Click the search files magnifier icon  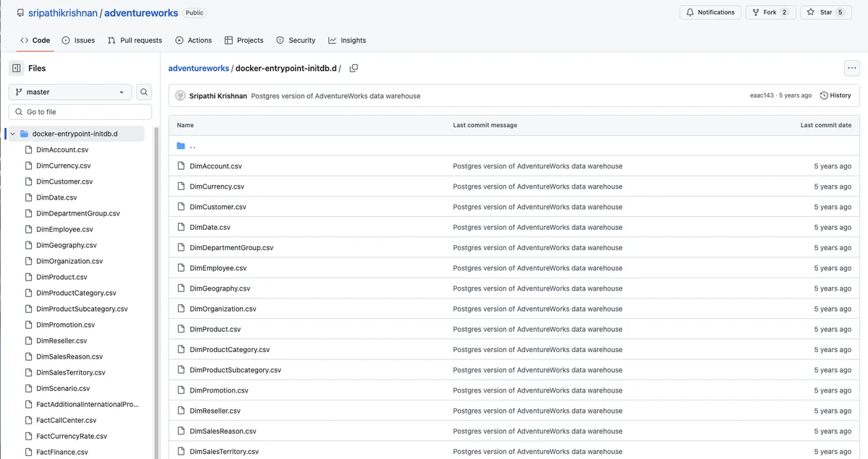click(x=145, y=92)
